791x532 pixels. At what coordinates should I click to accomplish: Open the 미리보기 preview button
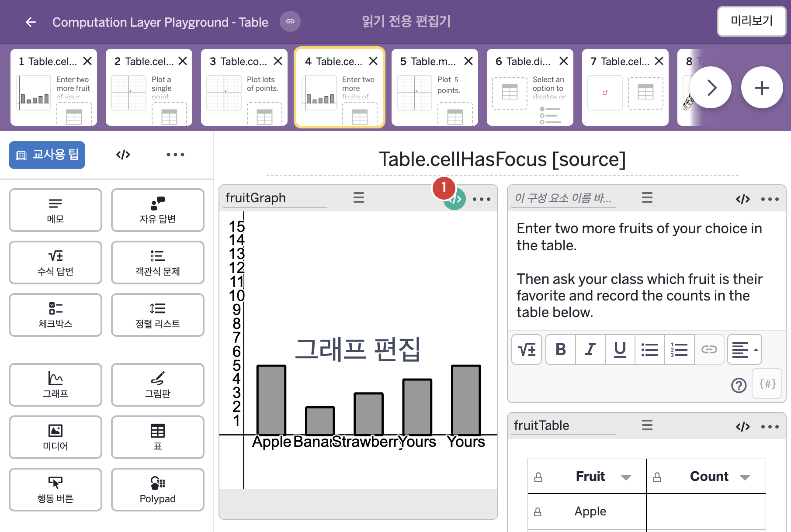tap(751, 21)
